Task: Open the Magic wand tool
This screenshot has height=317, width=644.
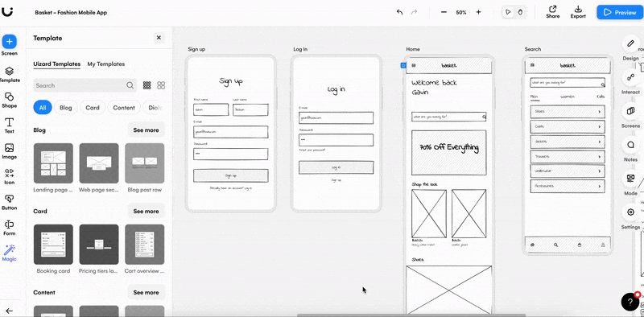Action: coord(9,249)
